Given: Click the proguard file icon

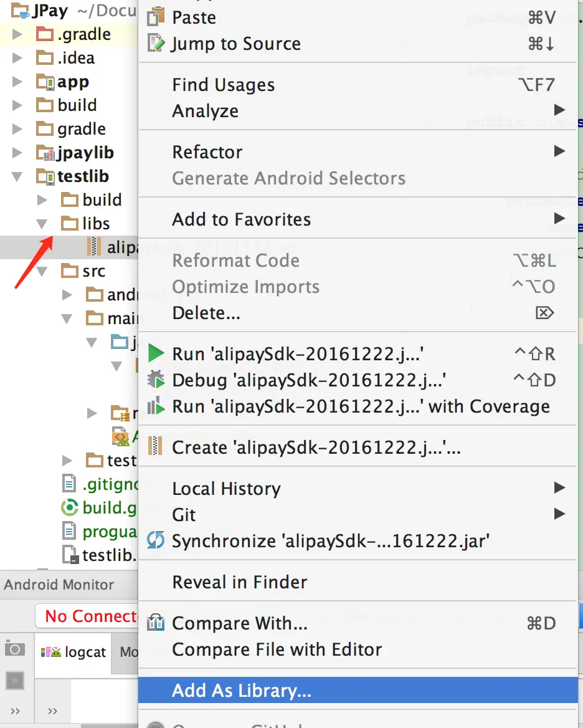Looking at the screenshot, I should [69, 530].
